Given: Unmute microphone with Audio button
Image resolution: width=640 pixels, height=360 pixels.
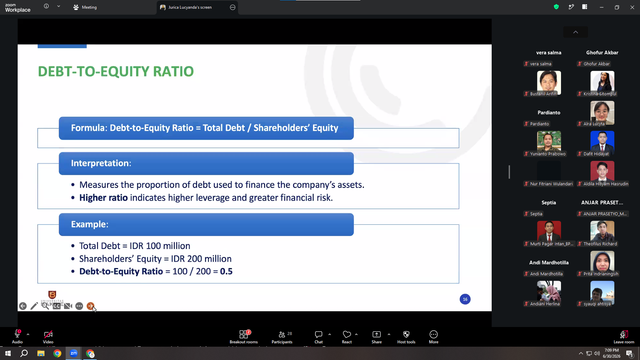Looking at the screenshot, I should coord(17,336).
